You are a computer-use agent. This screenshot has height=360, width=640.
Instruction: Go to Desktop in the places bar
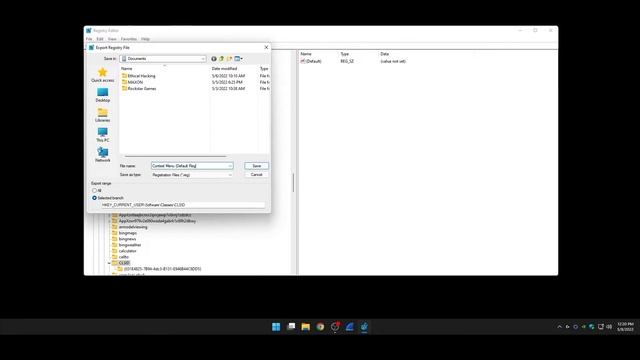tap(102, 95)
